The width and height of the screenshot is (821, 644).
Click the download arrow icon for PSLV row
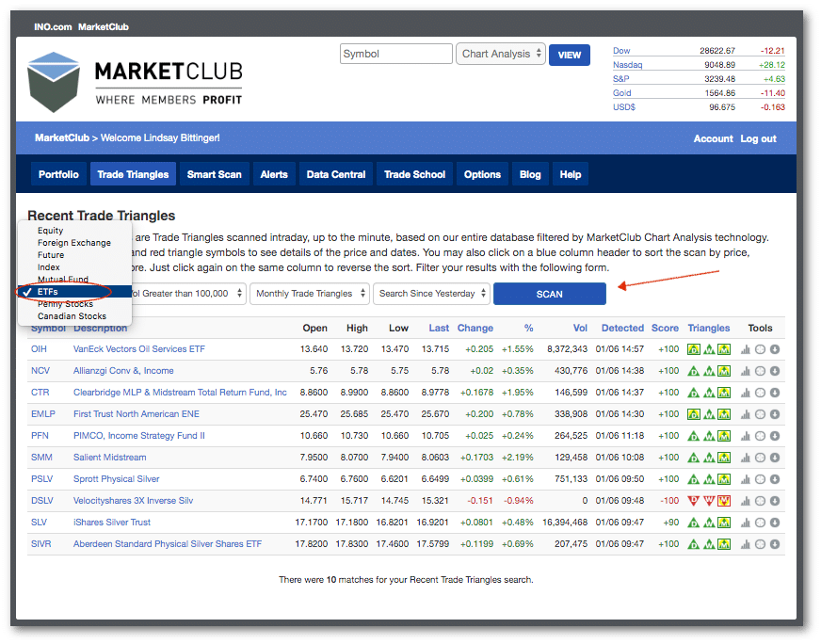pos(775,479)
